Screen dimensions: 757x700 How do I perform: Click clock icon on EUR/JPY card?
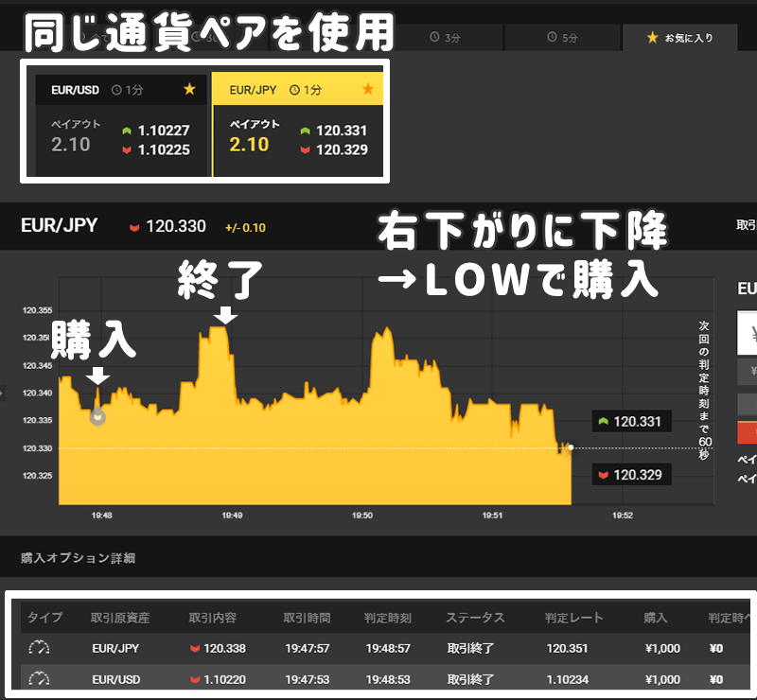tap(294, 90)
